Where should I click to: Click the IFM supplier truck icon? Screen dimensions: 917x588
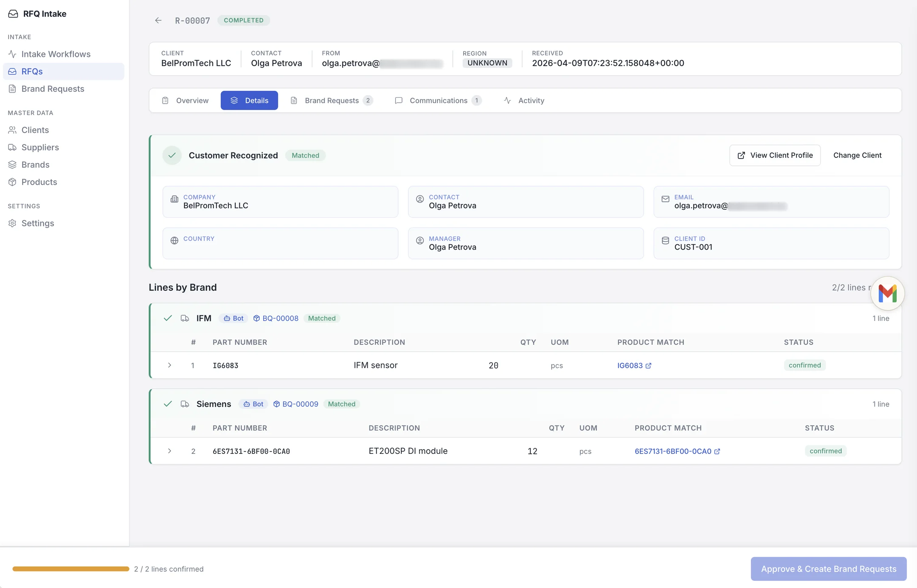(x=185, y=318)
